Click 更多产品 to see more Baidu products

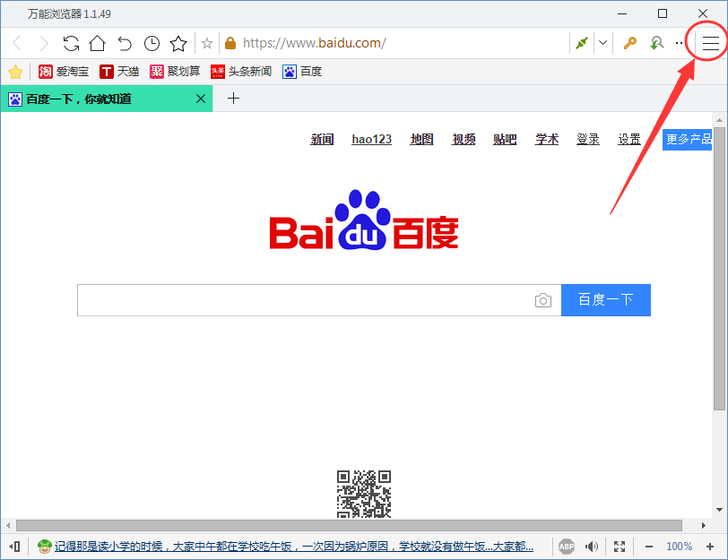point(687,139)
